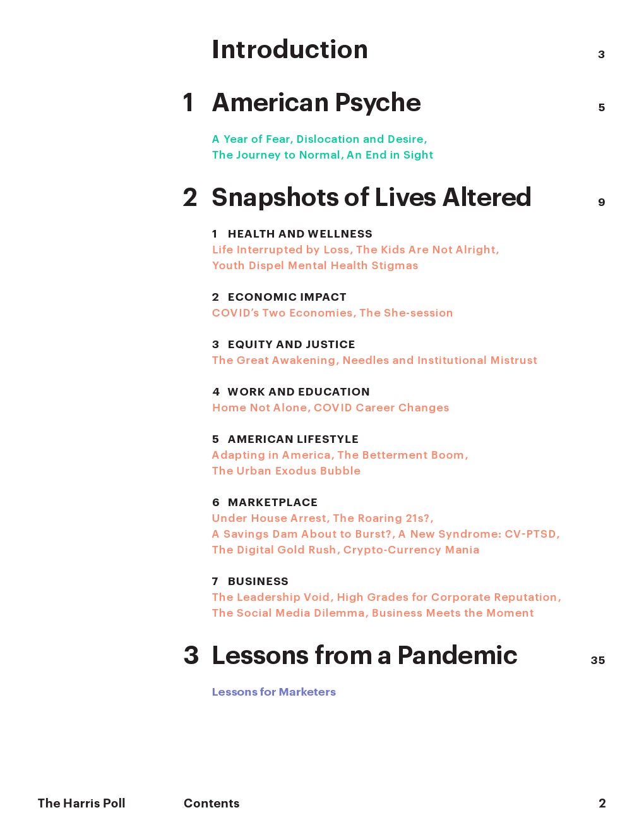Open the Introduction section heading
This screenshot has width=644, height=834.
tap(290, 50)
